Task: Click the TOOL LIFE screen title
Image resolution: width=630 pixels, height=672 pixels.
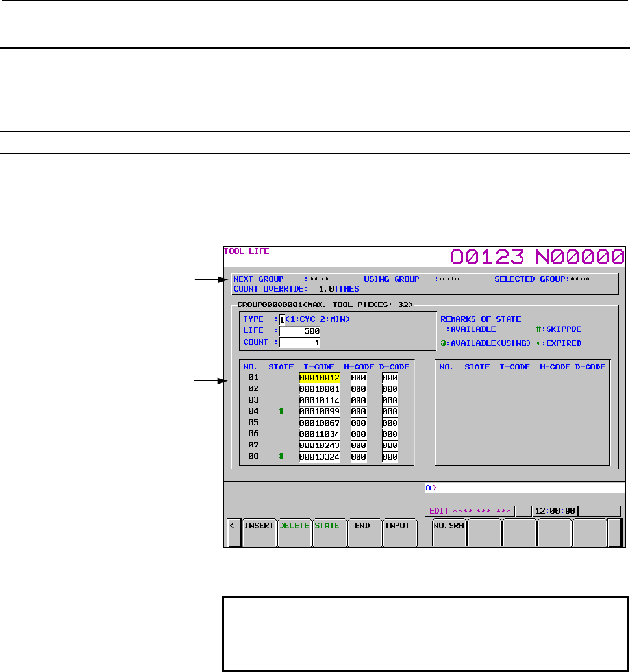Action: tap(246, 251)
